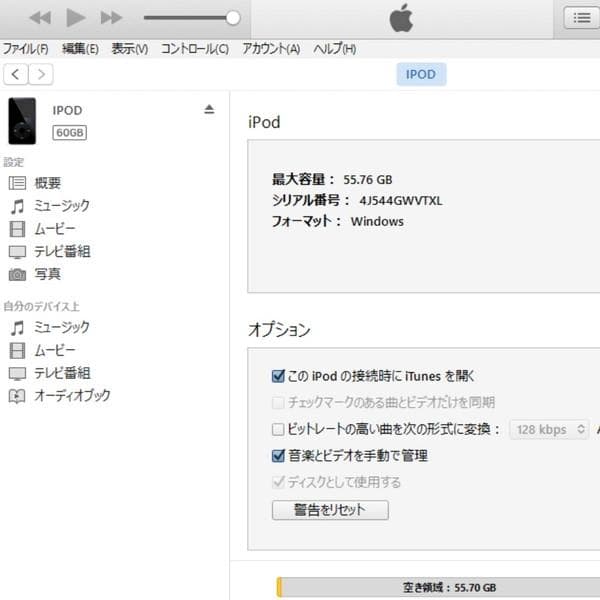Click the music note icon in 設定
The height and width of the screenshot is (600, 600).
click(17, 206)
